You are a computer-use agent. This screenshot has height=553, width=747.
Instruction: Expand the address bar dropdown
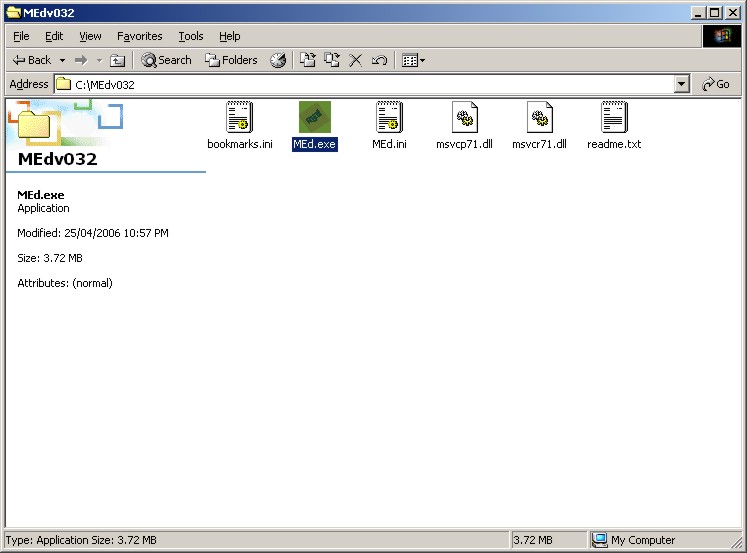click(682, 85)
